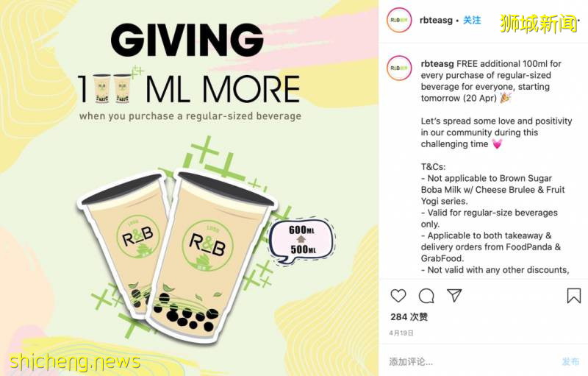
Task: Click the R&B bubble tea promo image
Action: tap(190, 188)
